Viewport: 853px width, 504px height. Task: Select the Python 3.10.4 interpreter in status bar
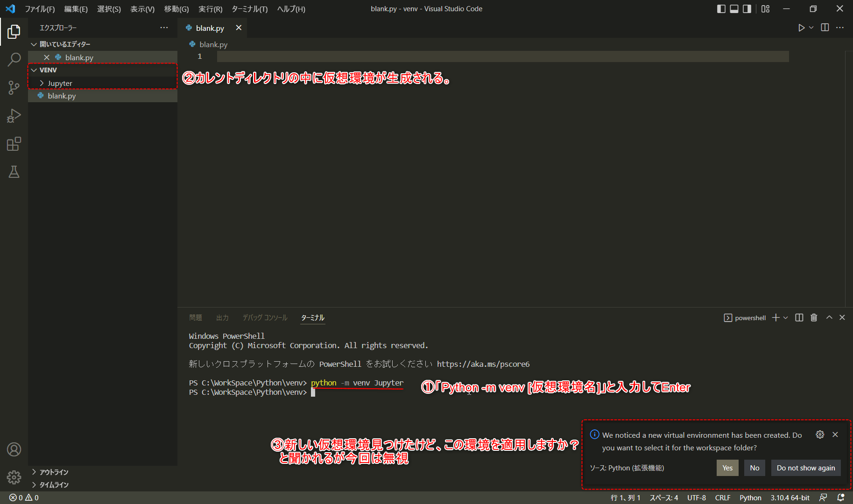tap(790, 497)
